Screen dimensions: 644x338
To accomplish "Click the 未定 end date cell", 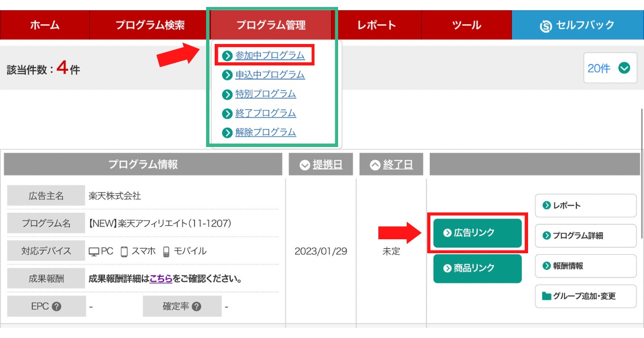I will [391, 251].
